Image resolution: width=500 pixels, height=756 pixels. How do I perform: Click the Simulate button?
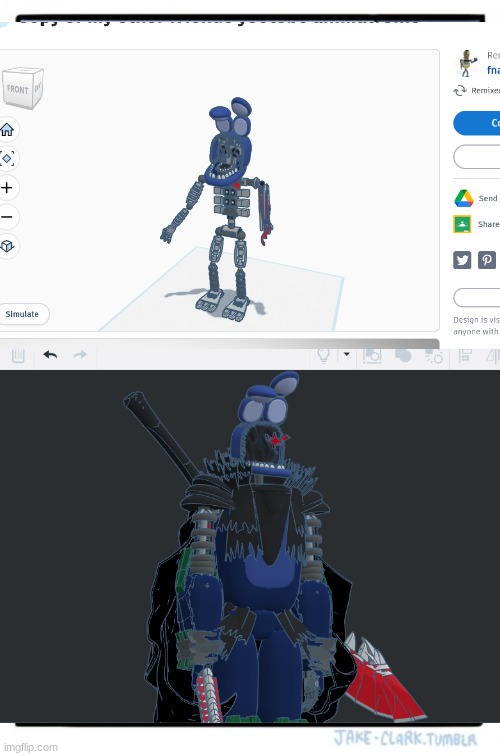(23, 314)
